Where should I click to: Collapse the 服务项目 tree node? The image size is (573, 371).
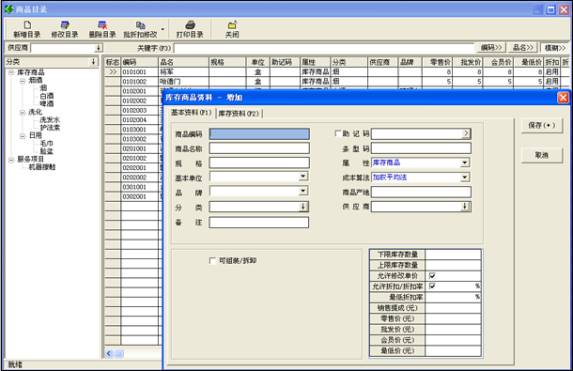point(11,159)
